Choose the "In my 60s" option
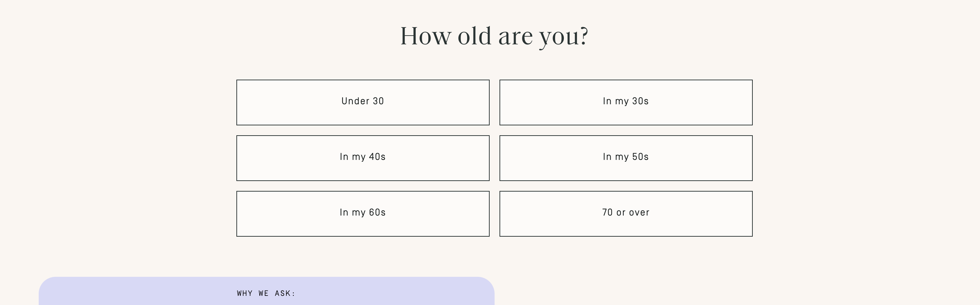This screenshot has height=305, width=980. pos(363,213)
